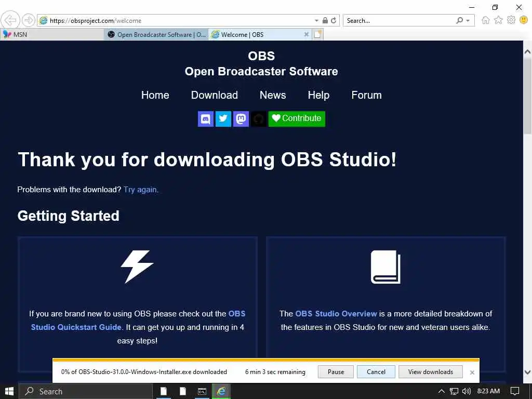The height and width of the screenshot is (399, 532).
Task: Show hidden system tray icons
Action: (x=442, y=392)
